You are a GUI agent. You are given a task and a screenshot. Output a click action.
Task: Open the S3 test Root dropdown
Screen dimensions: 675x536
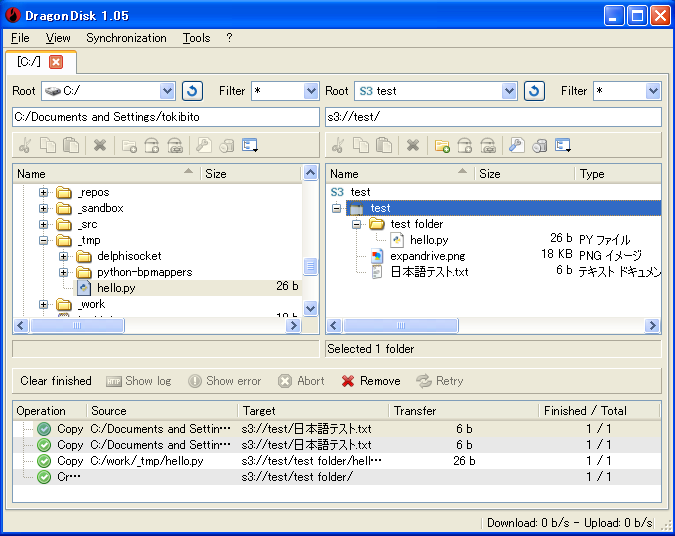[x=509, y=91]
